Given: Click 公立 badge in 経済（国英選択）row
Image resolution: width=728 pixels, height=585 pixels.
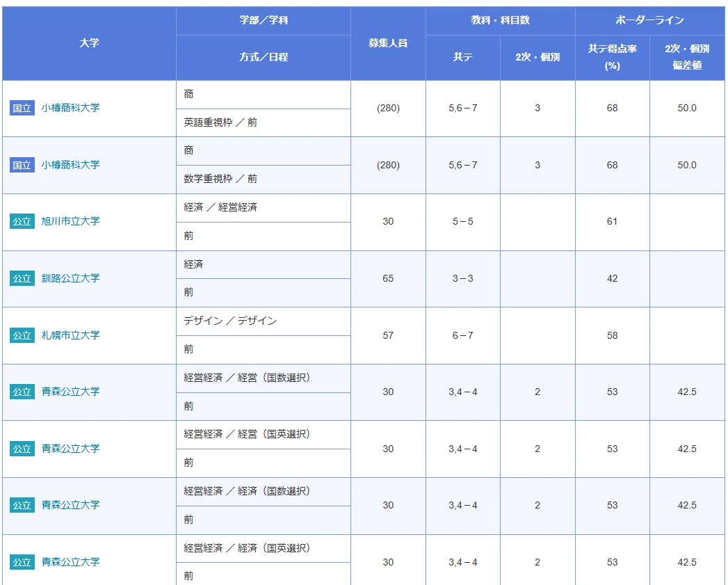Looking at the screenshot, I should click(22, 562).
